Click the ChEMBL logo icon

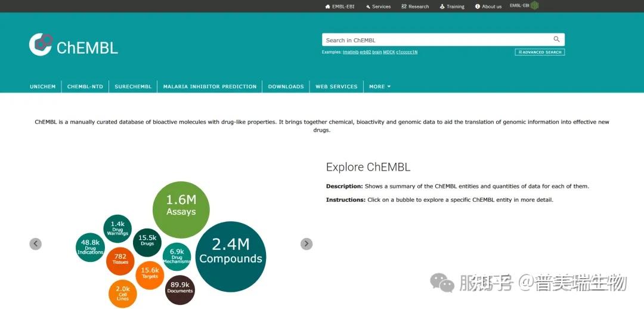(41, 44)
